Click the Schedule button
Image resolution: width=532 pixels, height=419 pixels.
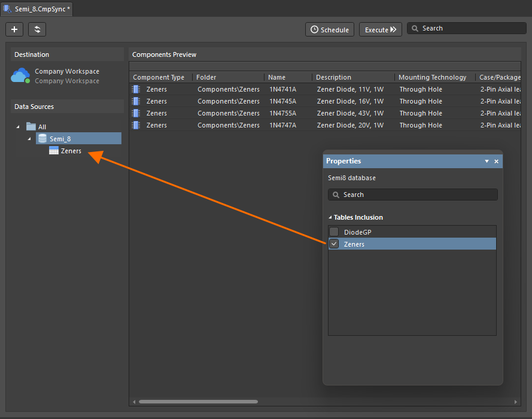(x=330, y=30)
